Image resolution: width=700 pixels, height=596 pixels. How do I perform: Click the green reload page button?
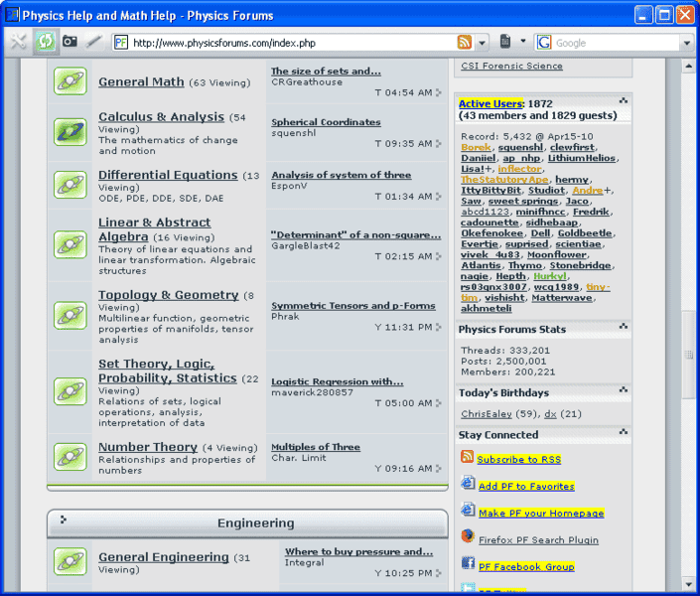pyautogui.click(x=45, y=42)
